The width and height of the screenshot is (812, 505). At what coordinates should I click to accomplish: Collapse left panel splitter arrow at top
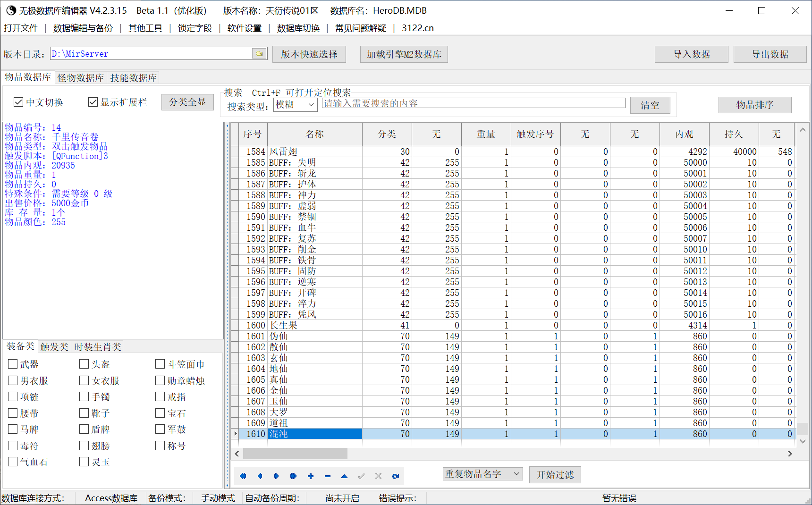tap(227, 126)
